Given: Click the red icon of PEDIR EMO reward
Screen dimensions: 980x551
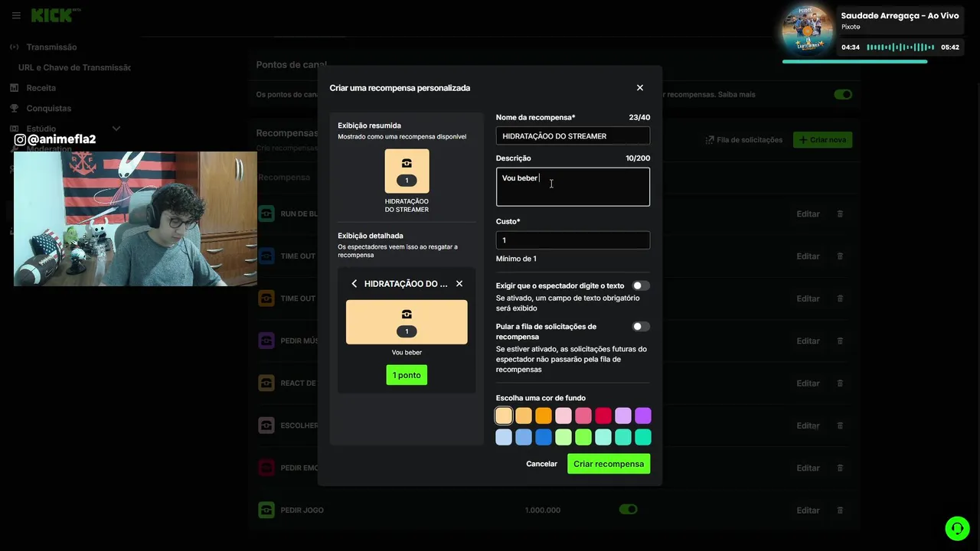Looking at the screenshot, I should [266, 468].
